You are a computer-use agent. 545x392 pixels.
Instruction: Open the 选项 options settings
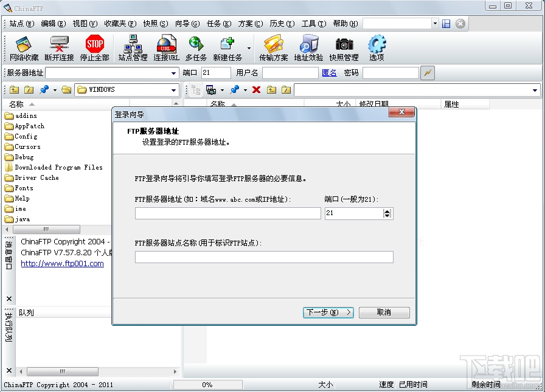(378, 49)
